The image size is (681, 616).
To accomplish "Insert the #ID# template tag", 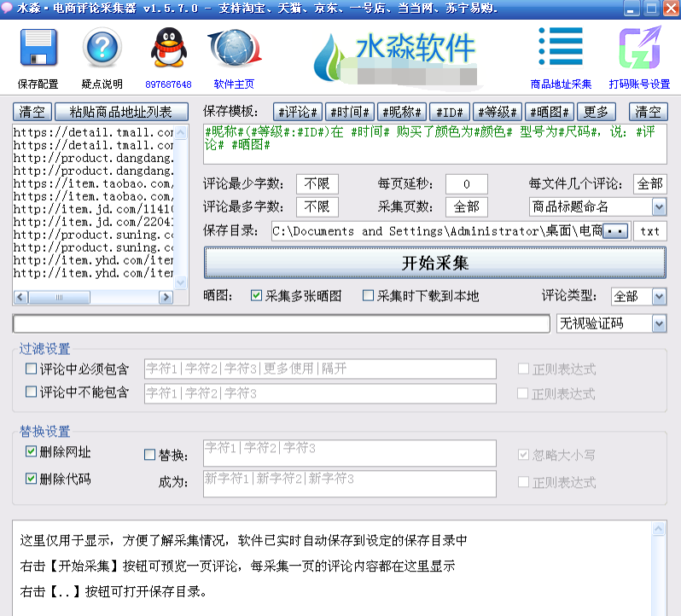I will click(x=450, y=112).
